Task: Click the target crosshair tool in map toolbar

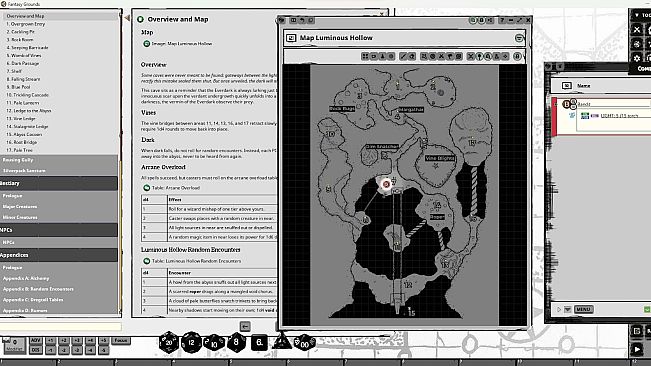Action: click(505, 56)
